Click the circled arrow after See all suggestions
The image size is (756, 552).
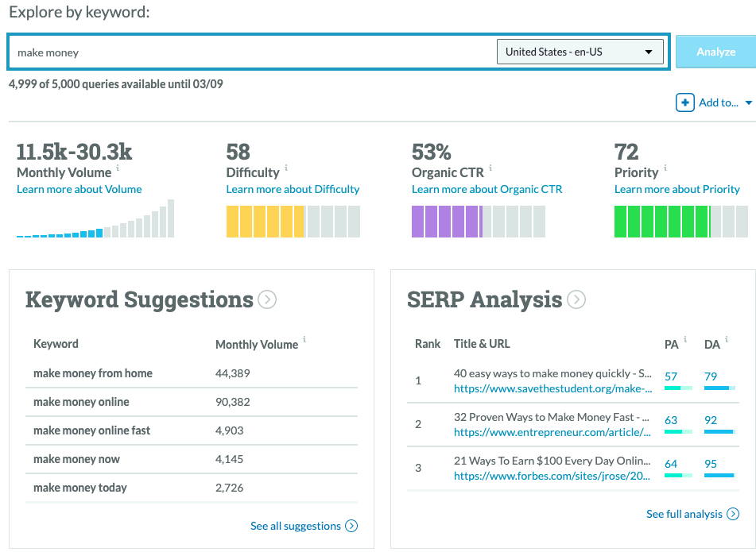point(351,526)
